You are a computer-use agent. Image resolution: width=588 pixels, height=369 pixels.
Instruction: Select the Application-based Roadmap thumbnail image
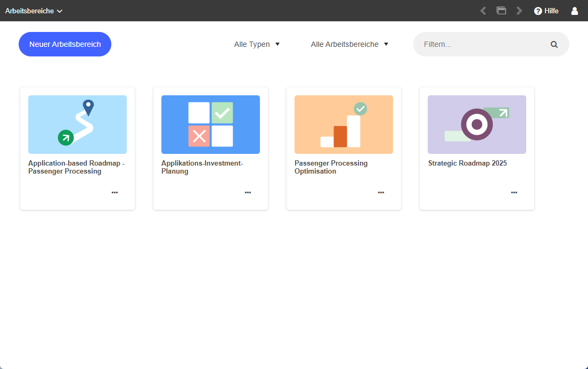coord(77,125)
